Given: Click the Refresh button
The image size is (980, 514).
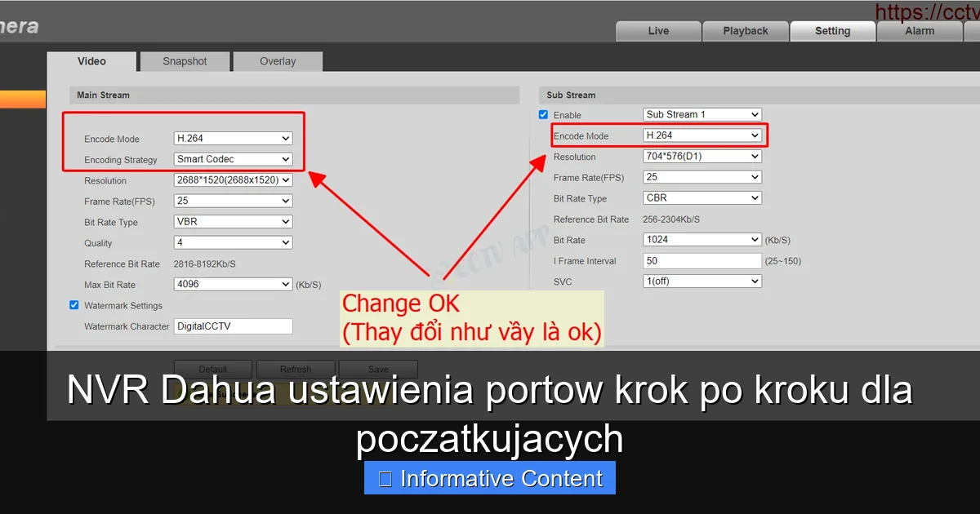Looking at the screenshot, I should (295, 369).
